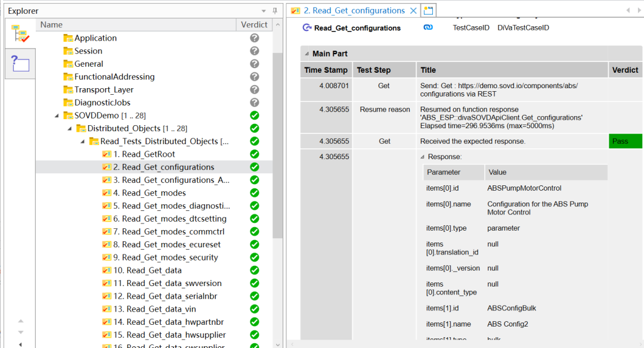644x348 pixels.
Task: Click the Read_Get_configurations header arrow icon
Action: click(307, 27)
